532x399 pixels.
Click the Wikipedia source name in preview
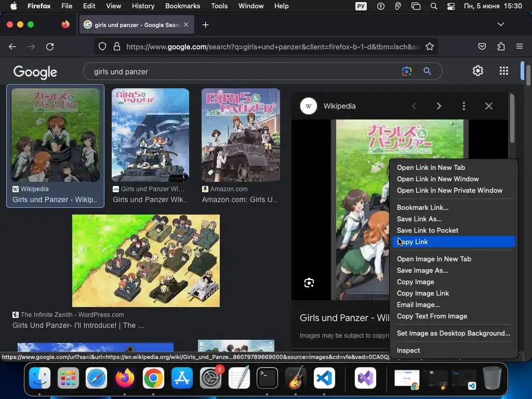tap(339, 106)
